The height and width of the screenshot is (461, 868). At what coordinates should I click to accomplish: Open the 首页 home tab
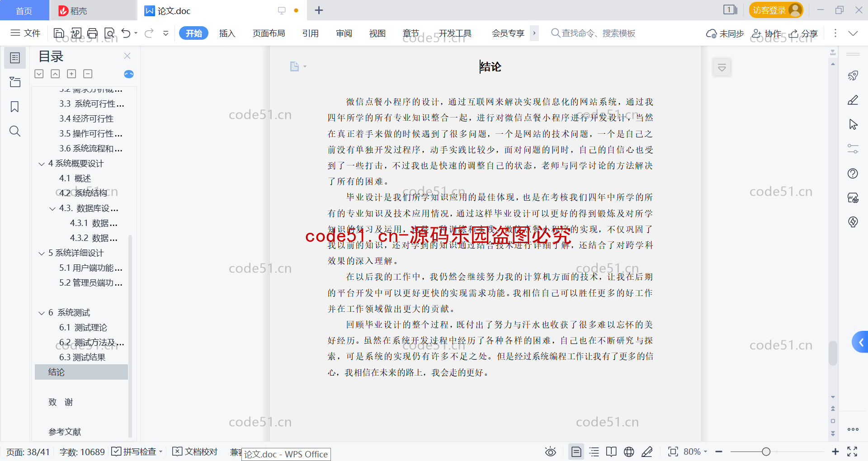[24, 10]
